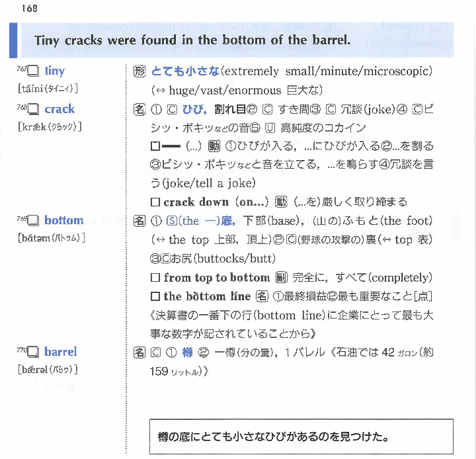Tick the checkbox before "the bottom line"

[x=155, y=297]
